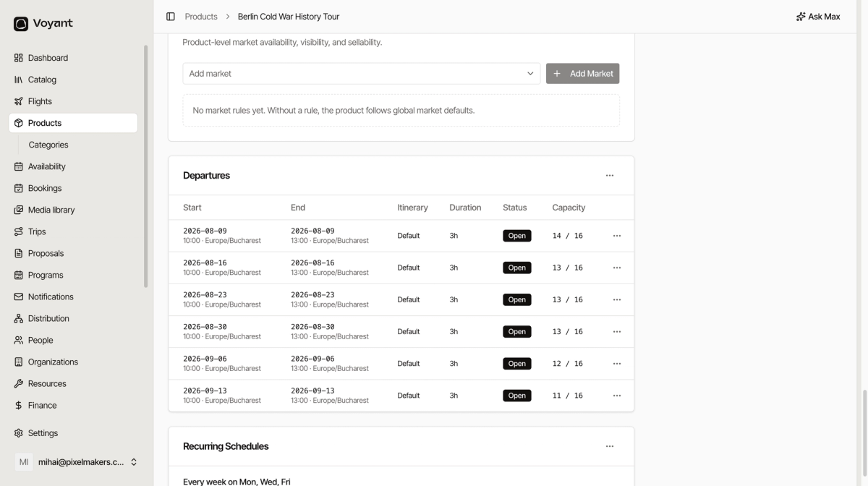Screen dimensions: 868x486
Task: Click the Duration column header
Action: click(465, 208)
